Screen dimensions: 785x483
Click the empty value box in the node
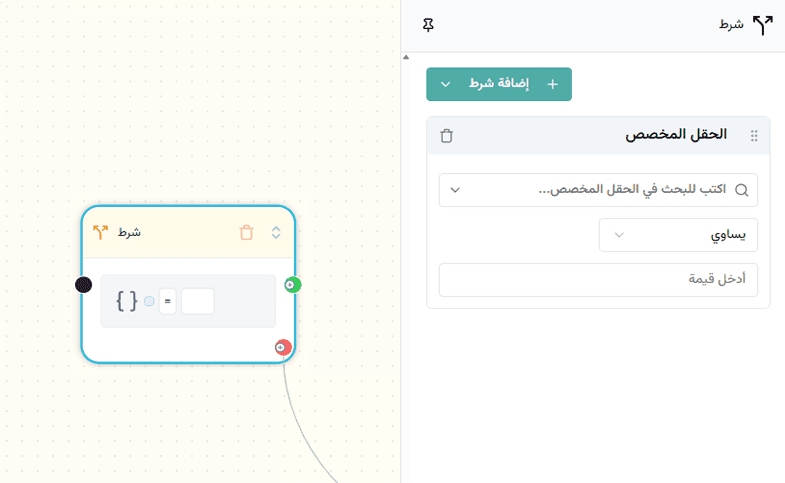pyautogui.click(x=198, y=301)
